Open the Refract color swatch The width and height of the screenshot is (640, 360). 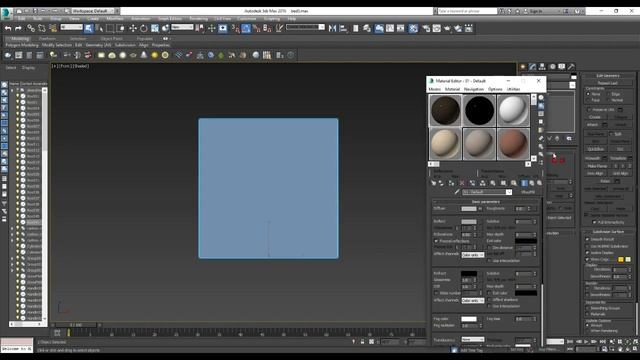click(x=469, y=273)
